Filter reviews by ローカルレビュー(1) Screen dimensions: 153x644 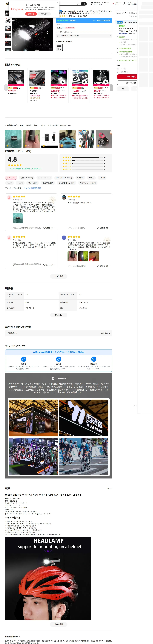tap(64, 178)
